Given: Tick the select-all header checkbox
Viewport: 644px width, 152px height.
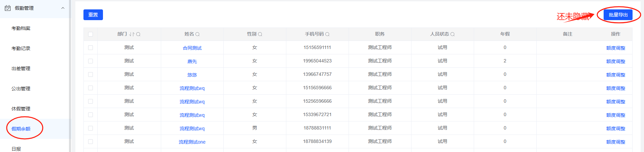Looking at the screenshot, I should coord(91,34).
